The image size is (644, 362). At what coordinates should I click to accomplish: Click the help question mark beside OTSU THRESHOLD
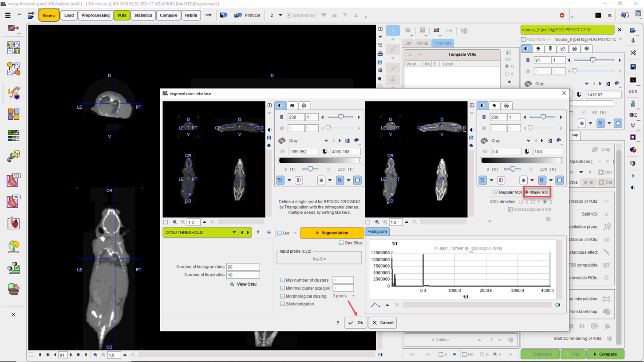click(258, 232)
